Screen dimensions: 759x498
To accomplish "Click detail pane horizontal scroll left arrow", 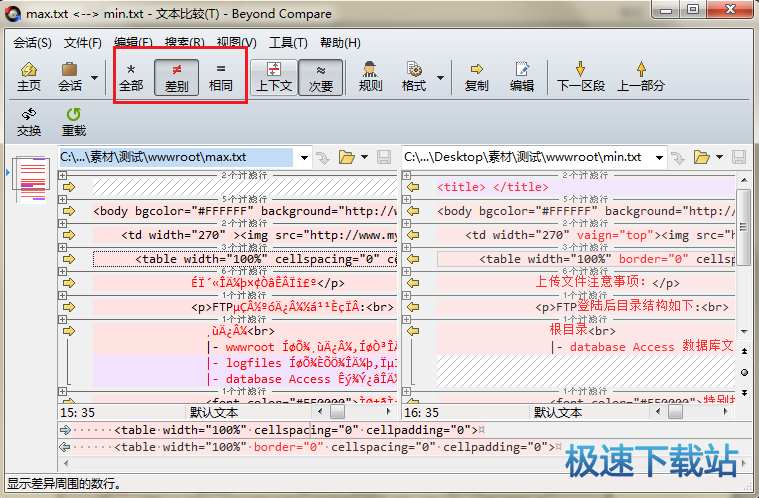I will 66,464.
